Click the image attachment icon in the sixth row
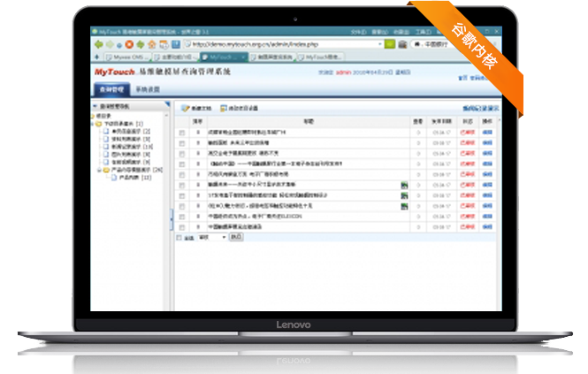Viewport: 588px width, 374px height. point(404,185)
